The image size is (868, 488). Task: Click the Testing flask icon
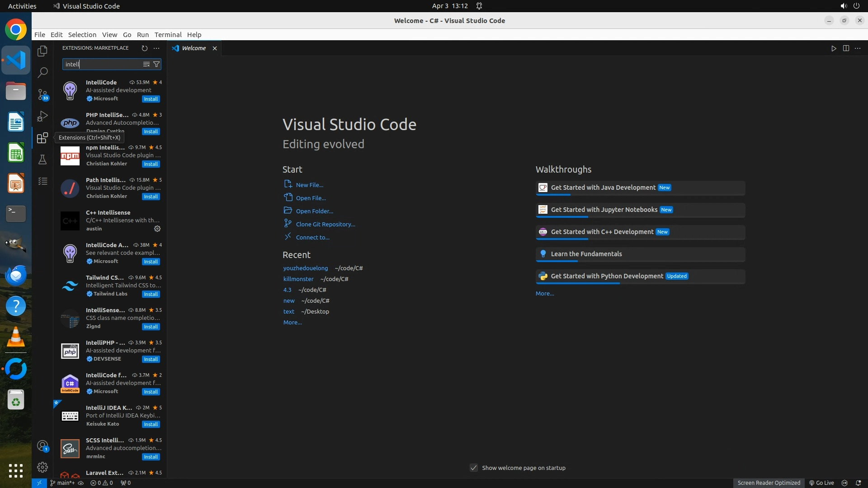42,160
